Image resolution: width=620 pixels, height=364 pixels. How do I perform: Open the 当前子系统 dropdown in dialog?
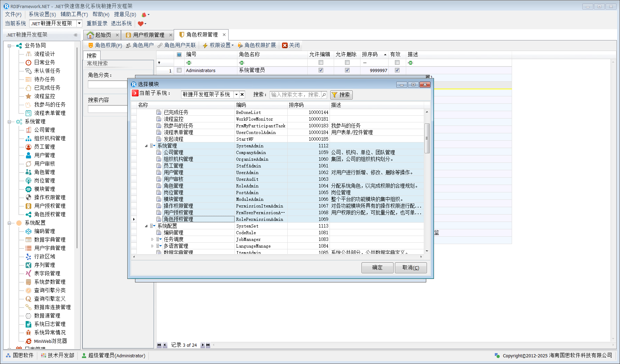(x=237, y=95)
